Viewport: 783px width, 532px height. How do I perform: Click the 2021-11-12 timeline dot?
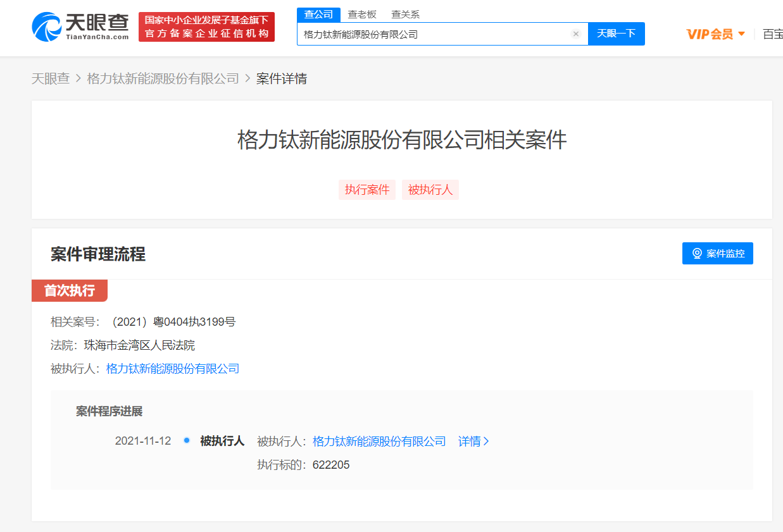pos(187,440)
